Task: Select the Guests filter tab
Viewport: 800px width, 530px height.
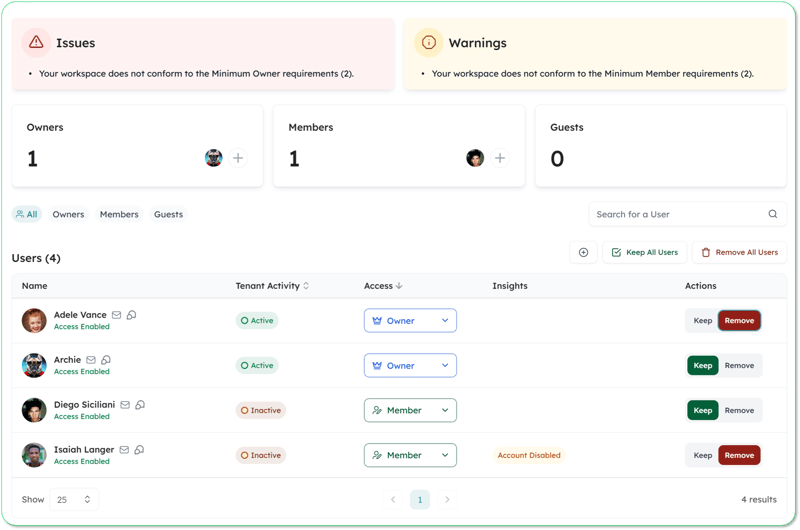Action: (x=168, y=214)
